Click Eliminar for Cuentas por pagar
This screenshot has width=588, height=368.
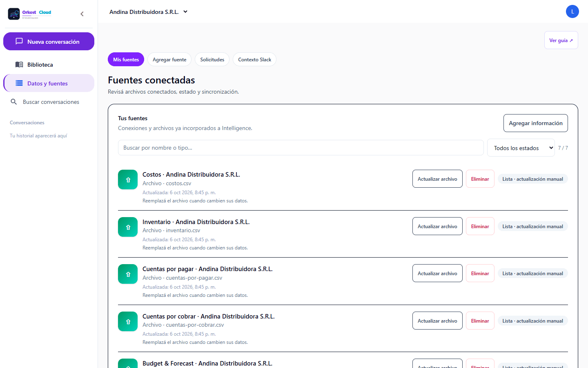pyautogui.click(x=480, y=273)
